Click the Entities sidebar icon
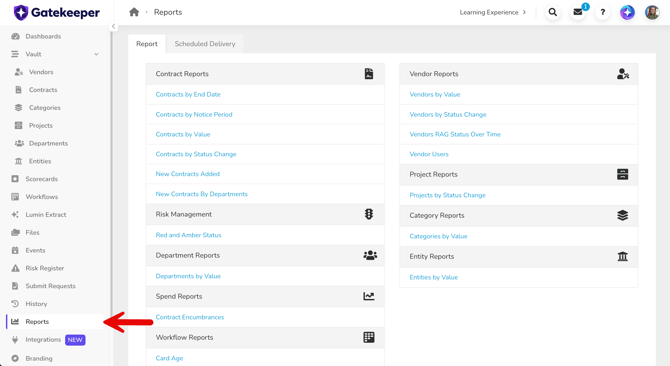The width and height of the screenshot is (670, 366). [x=18, y=161]
